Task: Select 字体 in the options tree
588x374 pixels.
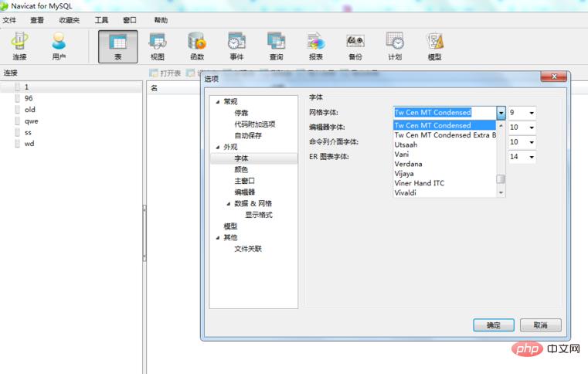Action: [x=241, y=158]
